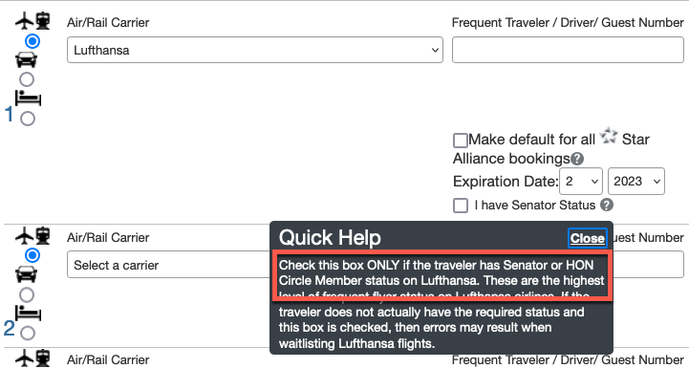Click the airplane icon in row 1
The height and width of the screenshot is (370, 689).
coord(24,21)
